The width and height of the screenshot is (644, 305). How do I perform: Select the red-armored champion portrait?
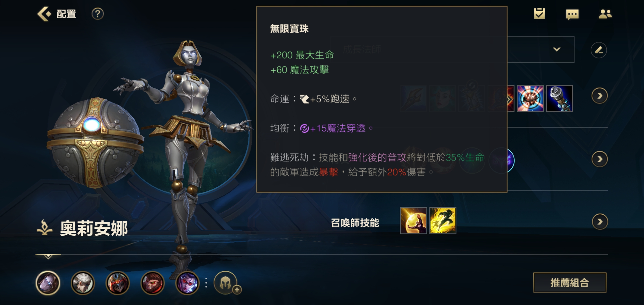(x=118, y=283)
